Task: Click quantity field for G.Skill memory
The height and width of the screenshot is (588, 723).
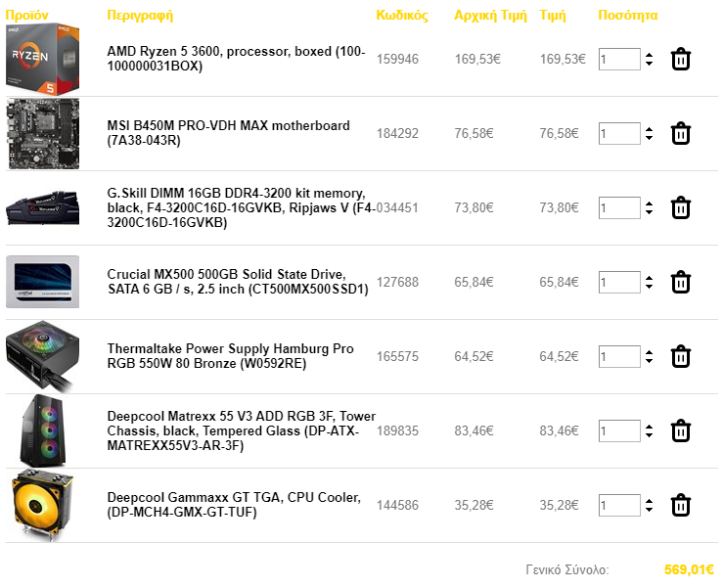Action: 619,207
